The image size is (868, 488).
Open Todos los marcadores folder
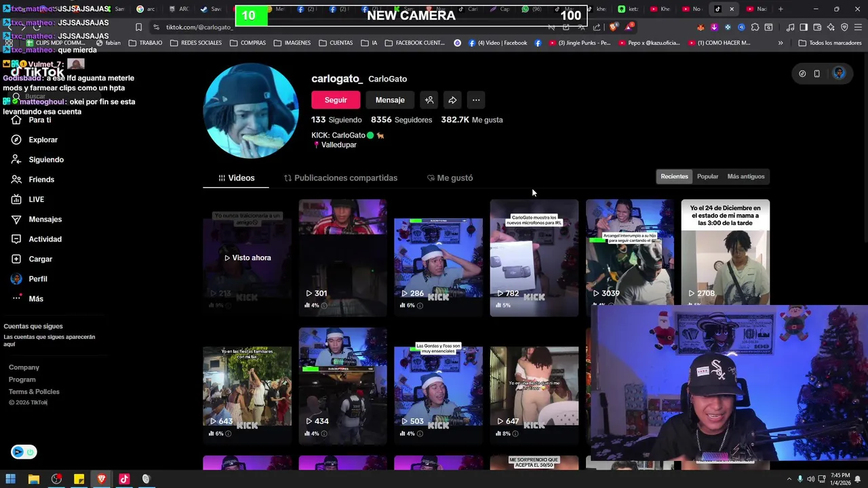[x=830, y=43]
